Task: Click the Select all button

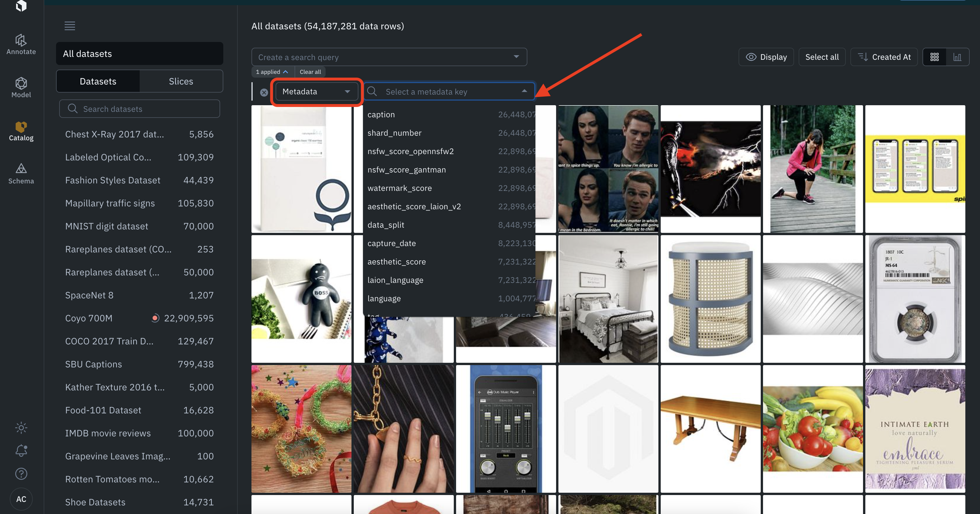Action: (x=822, y=57)
